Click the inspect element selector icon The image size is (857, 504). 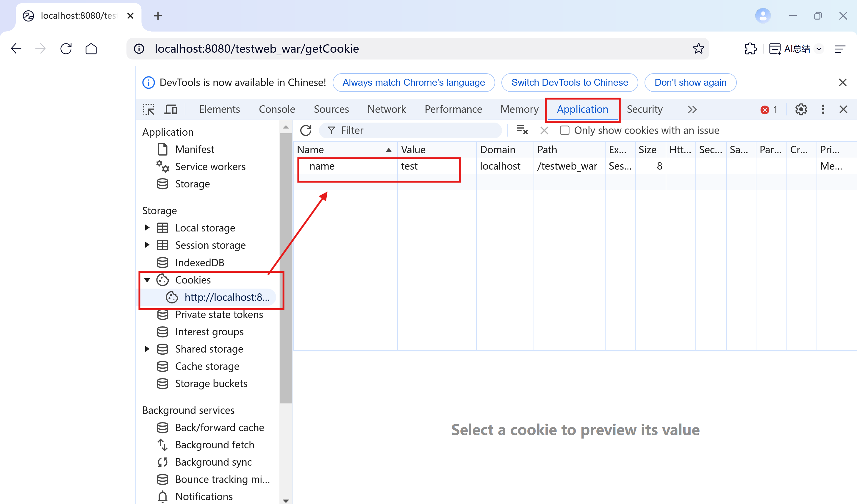pyautogui.click(x=148, y=109)
